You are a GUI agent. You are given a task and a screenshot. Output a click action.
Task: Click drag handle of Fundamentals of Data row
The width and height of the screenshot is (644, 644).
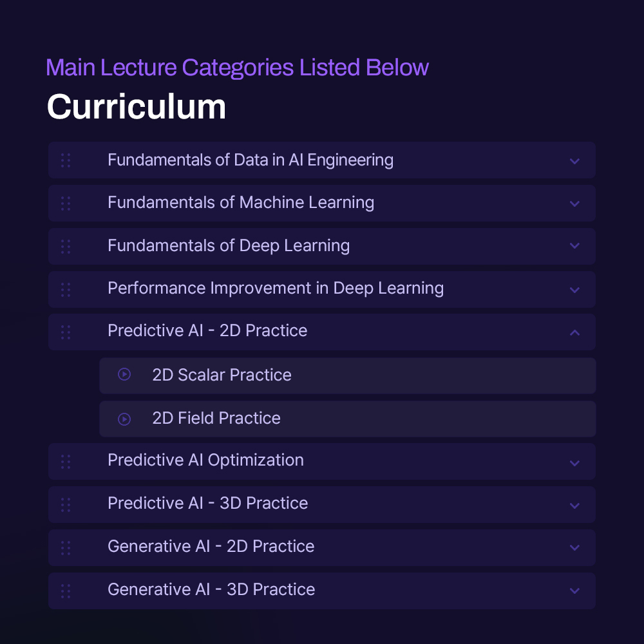66,160
